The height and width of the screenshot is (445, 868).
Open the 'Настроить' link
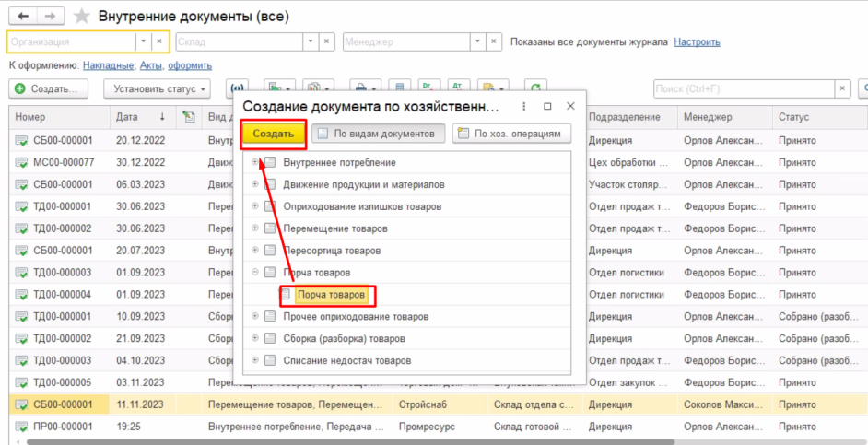(697, 41)
